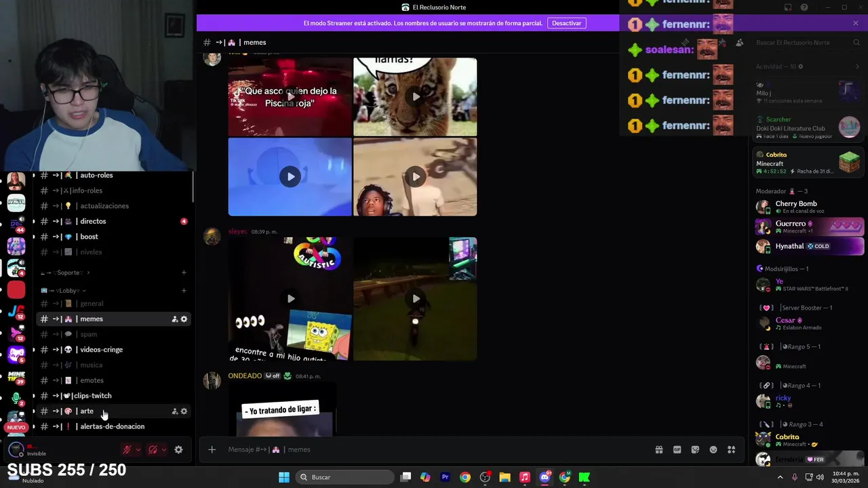Open output device options arrow beside headphones
Screen dimensions: 868x488
coord(164,449)
